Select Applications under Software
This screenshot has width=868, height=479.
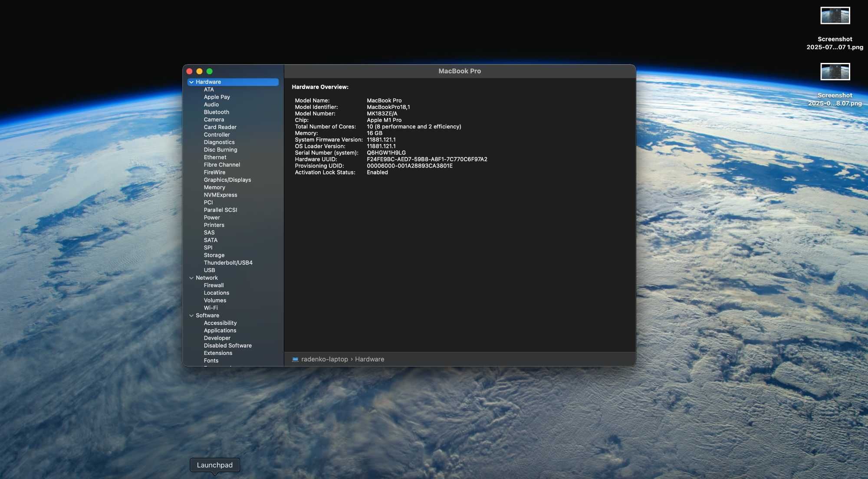coord(220,331)
